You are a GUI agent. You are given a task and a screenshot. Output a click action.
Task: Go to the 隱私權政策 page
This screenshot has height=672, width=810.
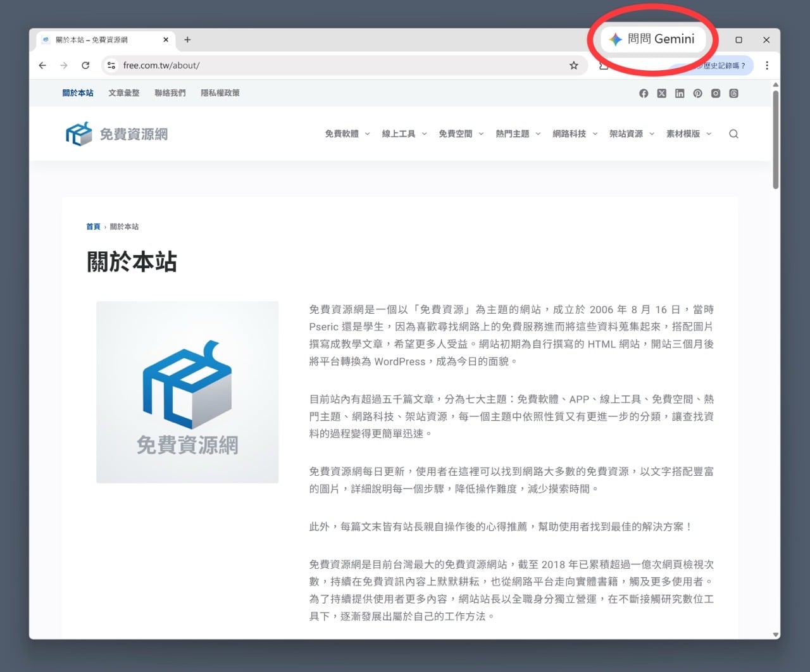[220, 93]
